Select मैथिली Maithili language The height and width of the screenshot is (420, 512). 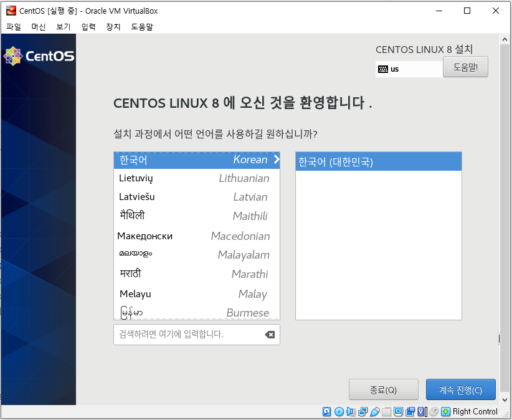coord(197,216)
